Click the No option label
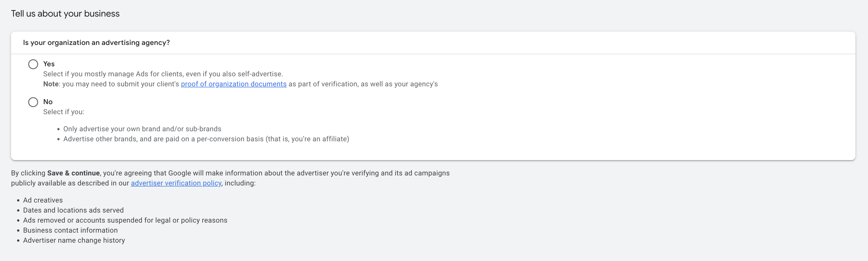This screenshot has width=868, height=261. click(47, 102)
